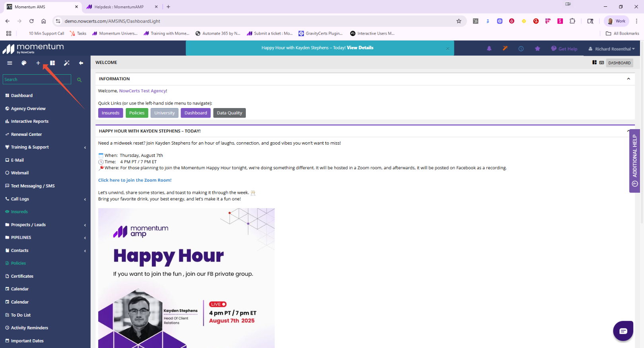644x348 pixels.
Task: Click the Happy Hour event flyer image
Action: [186, 278]
